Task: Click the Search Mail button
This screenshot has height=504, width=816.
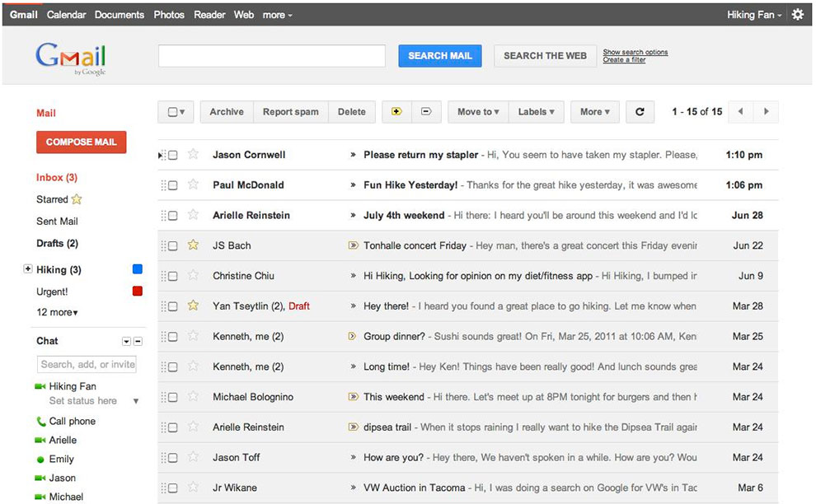Action: tap(440, 56)
